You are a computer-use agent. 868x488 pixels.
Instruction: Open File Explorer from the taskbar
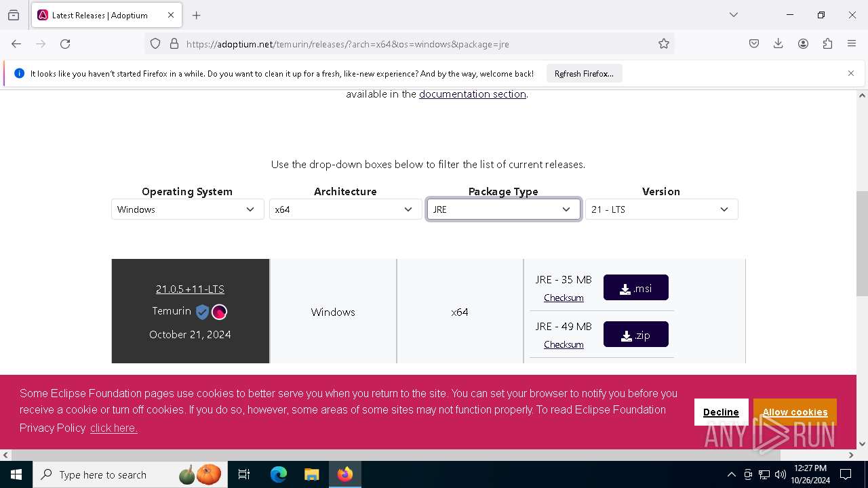[311, 474]
